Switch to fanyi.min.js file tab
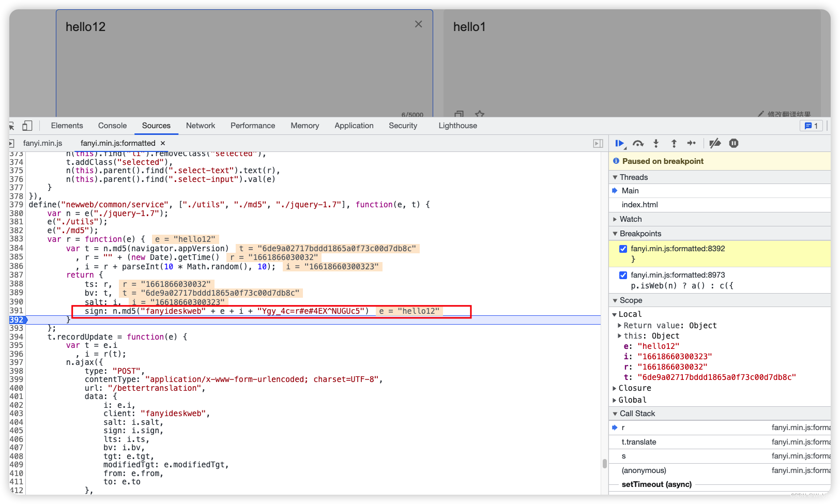The image size is (840, 504). point(42,143)
